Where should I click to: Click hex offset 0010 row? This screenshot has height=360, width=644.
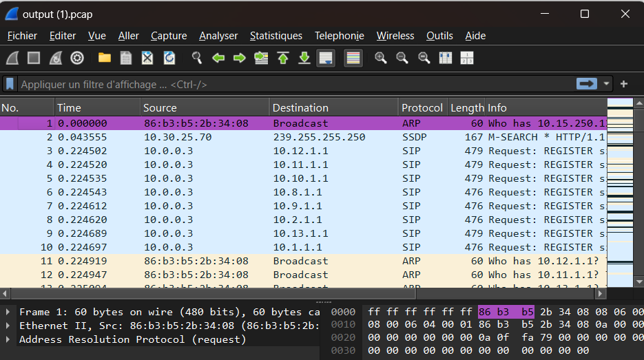click(343, 325)
